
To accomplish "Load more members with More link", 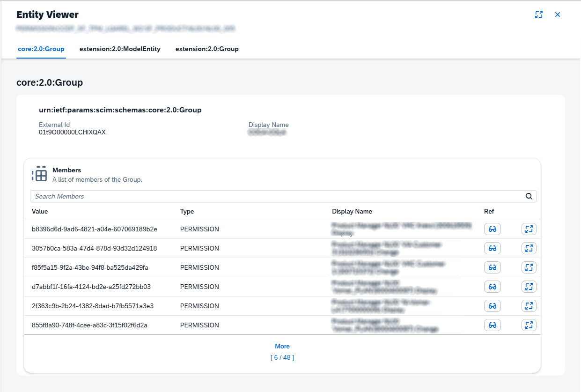I will tap(282, 346).
